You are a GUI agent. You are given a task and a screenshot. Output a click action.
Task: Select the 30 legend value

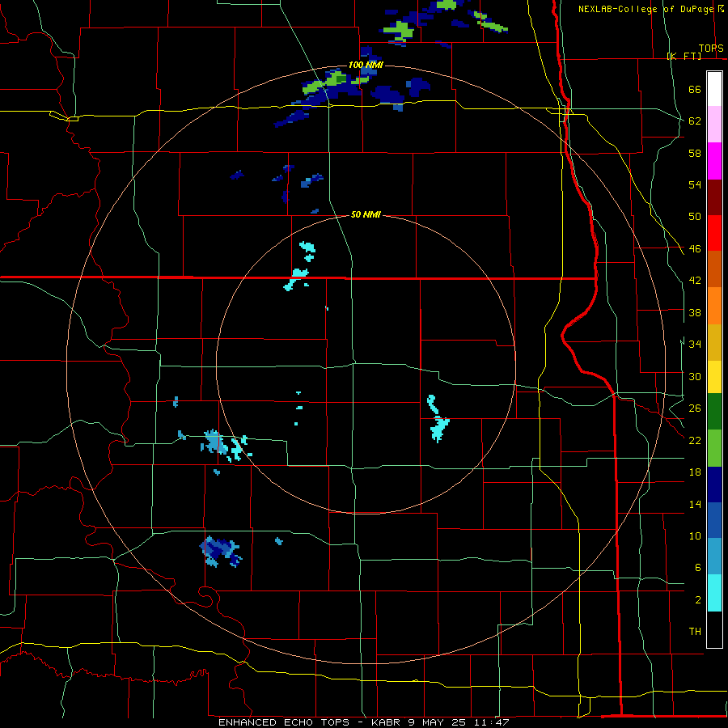695,376
